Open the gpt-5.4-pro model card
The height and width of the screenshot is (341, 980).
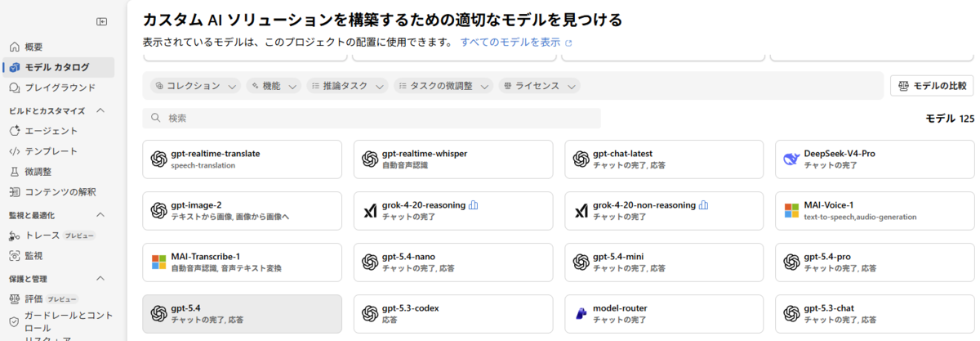pos(874,262)
